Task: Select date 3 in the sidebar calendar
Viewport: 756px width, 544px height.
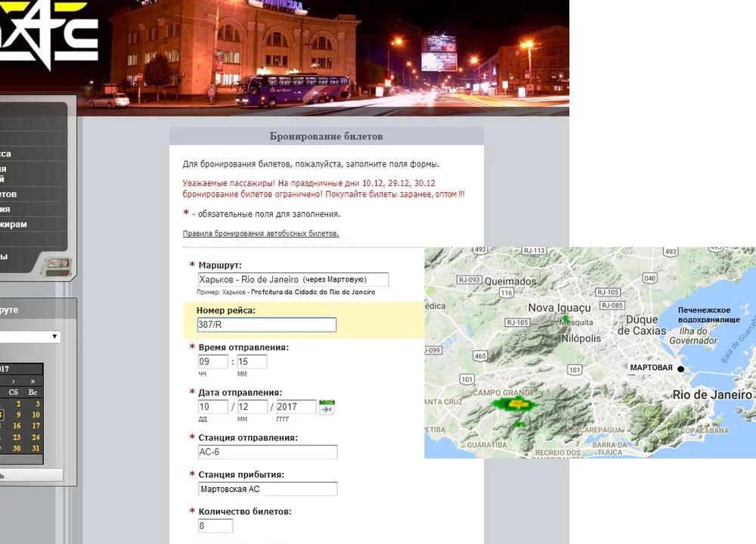Action: [37, 403]
